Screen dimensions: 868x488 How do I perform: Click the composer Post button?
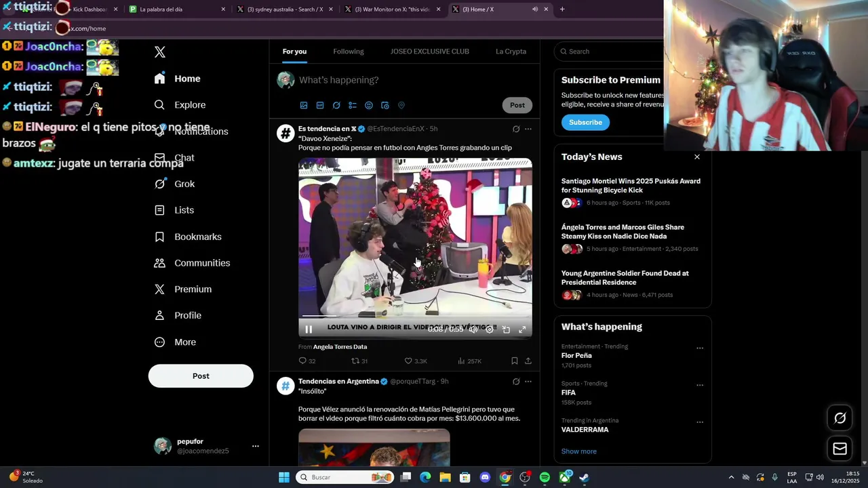517,105
